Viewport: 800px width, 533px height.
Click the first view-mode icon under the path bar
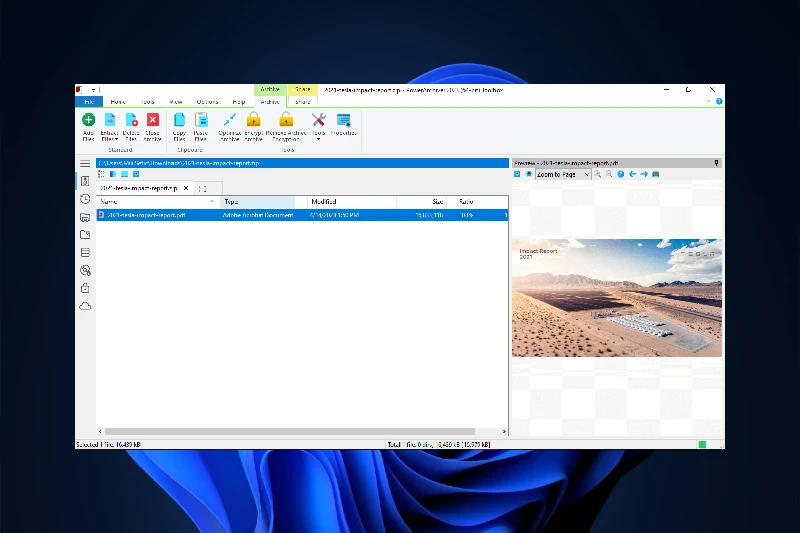(101, 174)
